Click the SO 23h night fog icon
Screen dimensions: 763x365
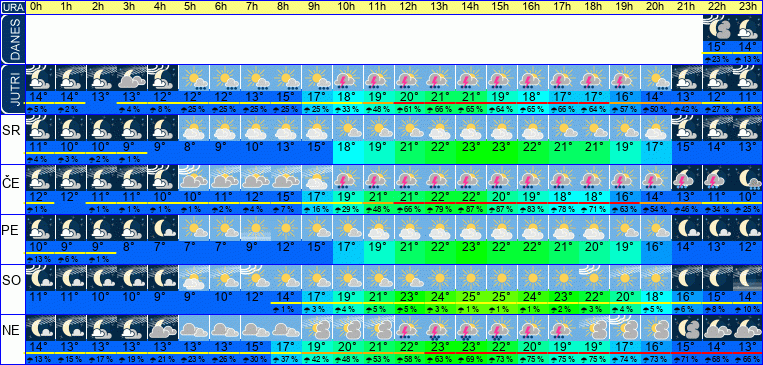tap(747, 278)
